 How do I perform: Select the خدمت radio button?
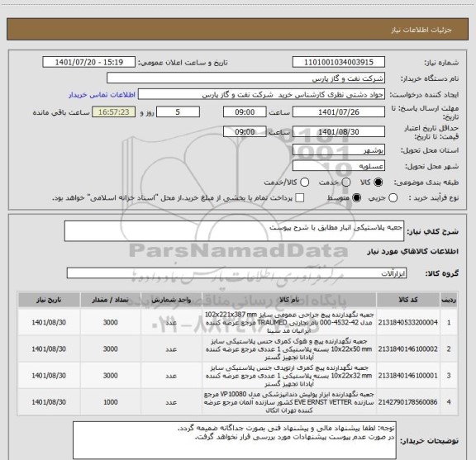point(346,183)
